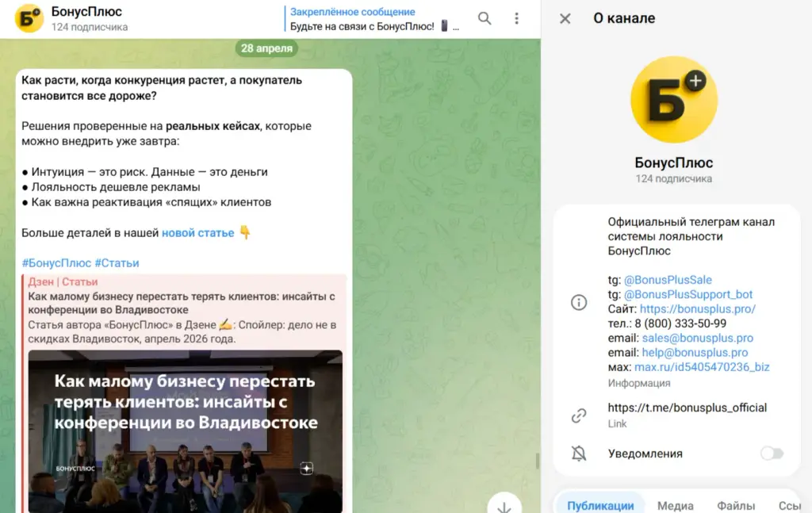Click the БонусПлюс channel title in header
Viewport: 812px width, 513px height.
click(x=86, y=11)
